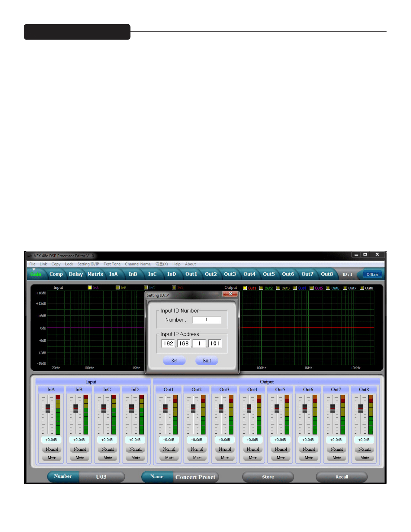The width and height of the screenshot is (411, 532).
Task: Toggle the Out7 curve checkbox
Action: [x=345, y=288]
